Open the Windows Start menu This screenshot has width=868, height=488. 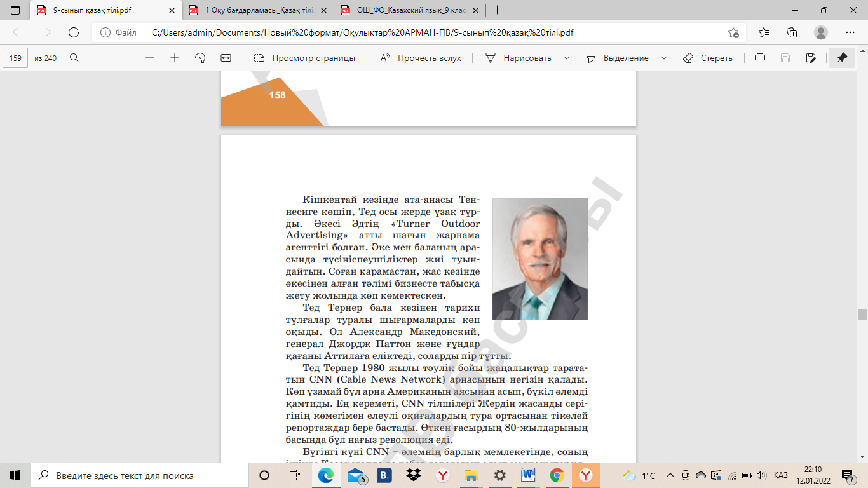[15, 475]
